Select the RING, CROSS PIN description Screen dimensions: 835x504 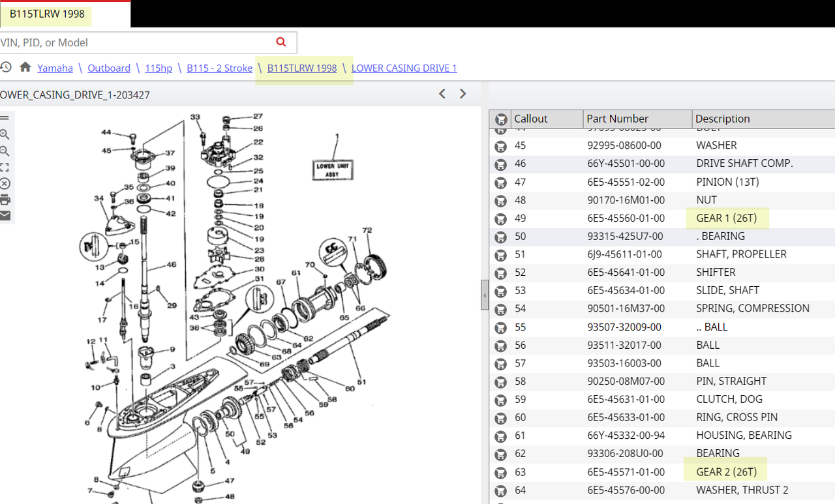(736, 417)
